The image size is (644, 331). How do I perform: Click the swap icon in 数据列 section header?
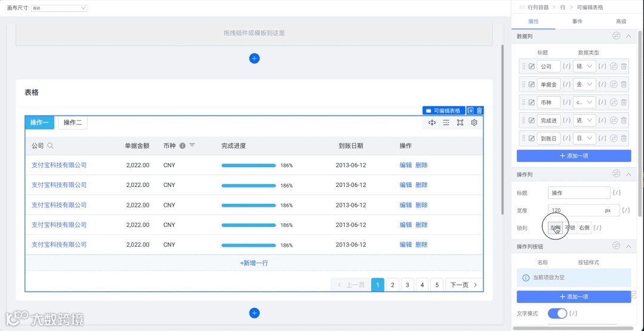pyautogui.click(x=616, y=36)
